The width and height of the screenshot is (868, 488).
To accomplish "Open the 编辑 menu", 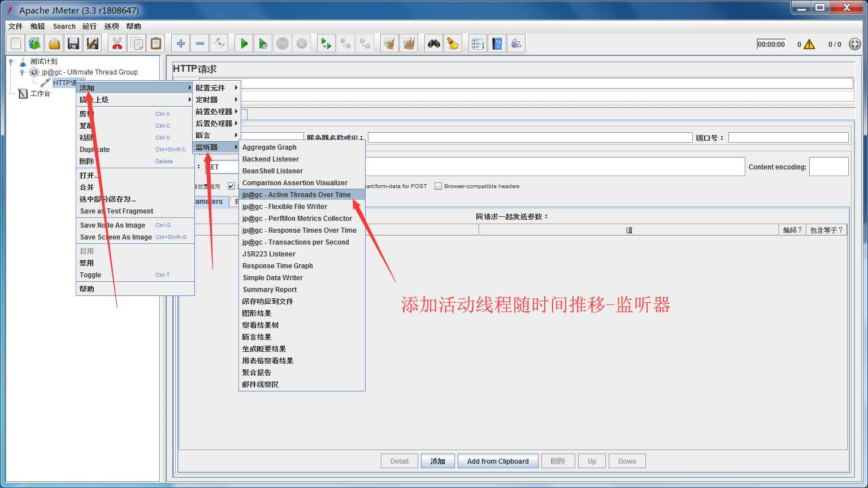I will [37, 27].
